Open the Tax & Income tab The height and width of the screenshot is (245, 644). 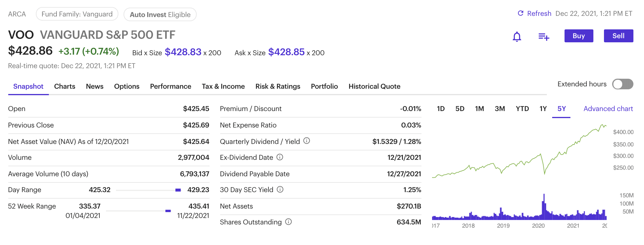(x=223, y=86)
